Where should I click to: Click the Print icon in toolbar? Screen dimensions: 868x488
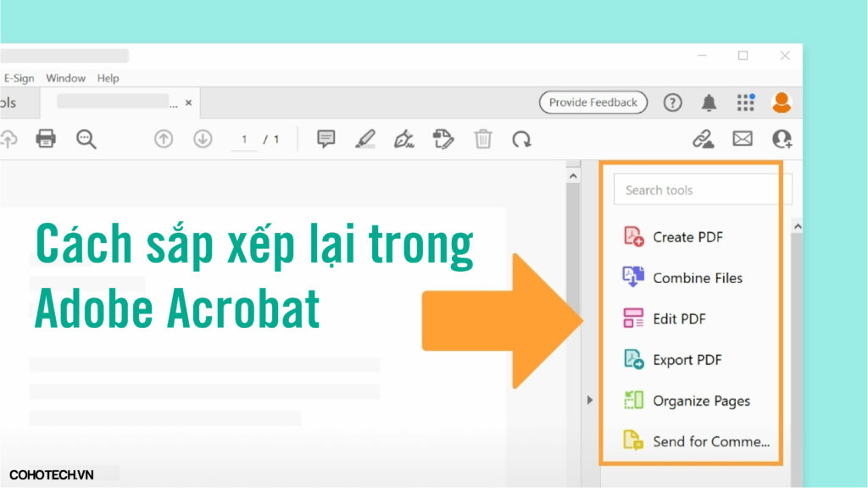point(46,139)
